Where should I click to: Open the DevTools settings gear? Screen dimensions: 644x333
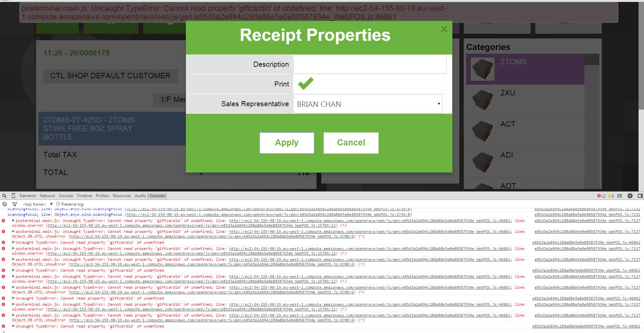pyautogui.click(x=630, y=196)
